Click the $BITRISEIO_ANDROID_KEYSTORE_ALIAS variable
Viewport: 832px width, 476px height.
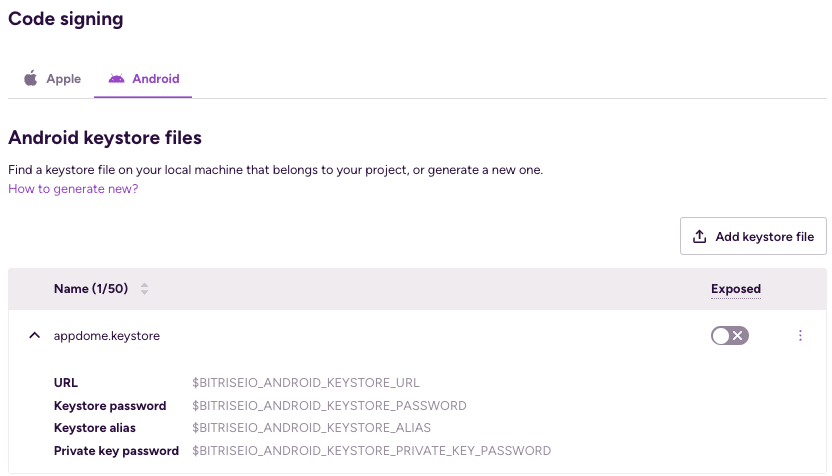pos(311,428)
